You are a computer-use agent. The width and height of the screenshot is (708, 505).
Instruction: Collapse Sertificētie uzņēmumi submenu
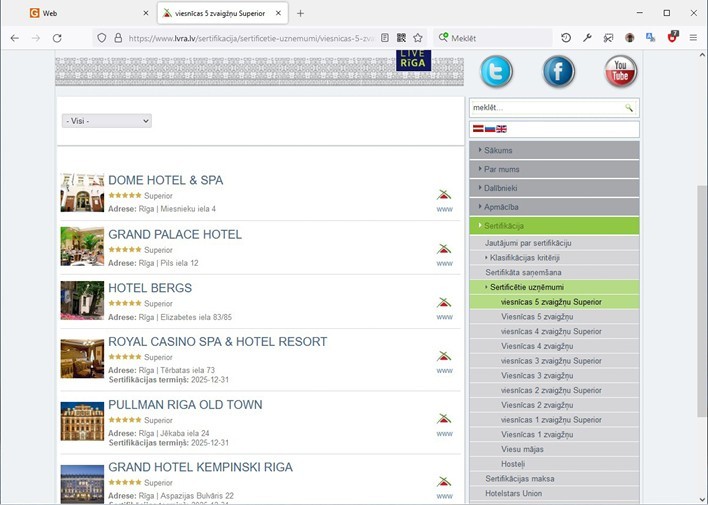(554, 287)
